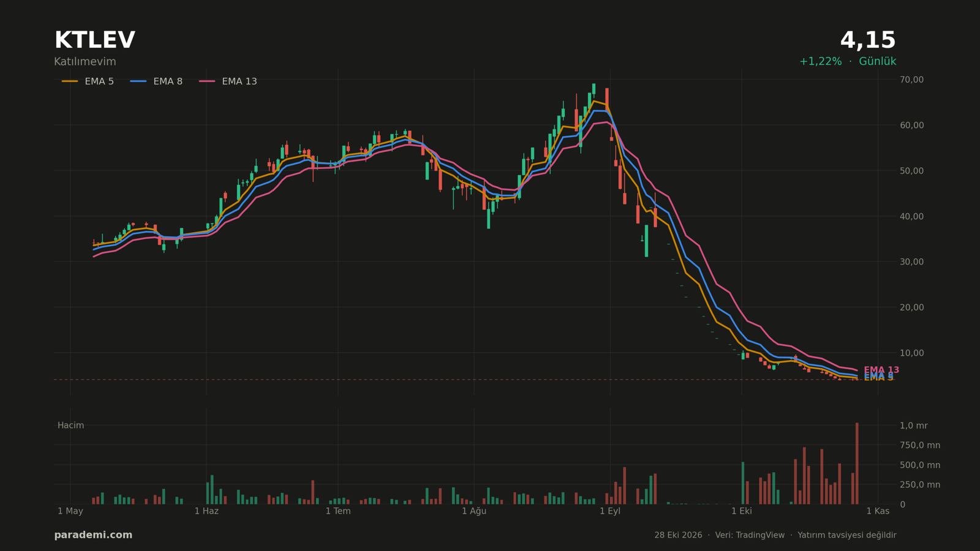The height and width of the screenshot is (551, 980).
Task: Toggle the EMA 13 legend entry
Action: pos(228,81)
